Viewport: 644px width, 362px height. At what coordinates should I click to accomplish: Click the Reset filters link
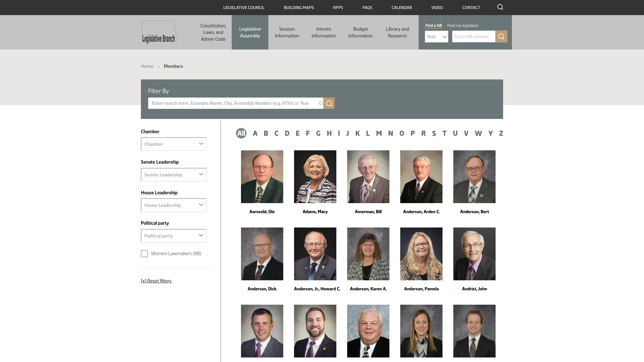156,281
